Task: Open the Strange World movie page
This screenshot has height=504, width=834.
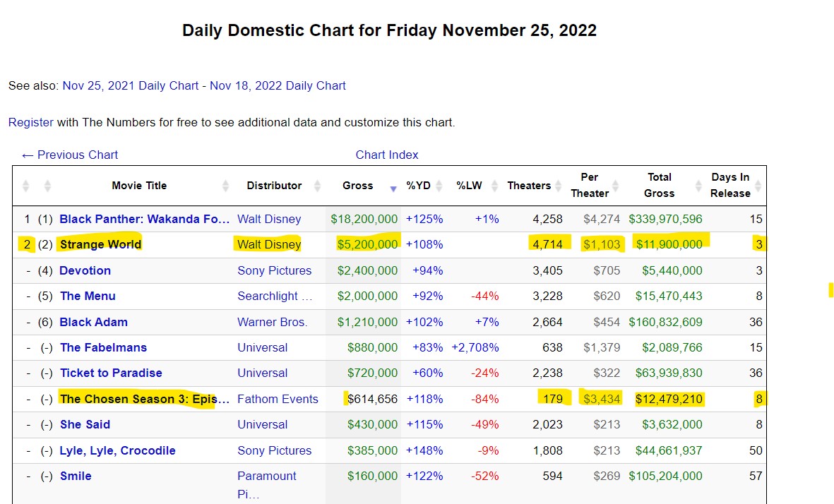Action: coord(101,244)
